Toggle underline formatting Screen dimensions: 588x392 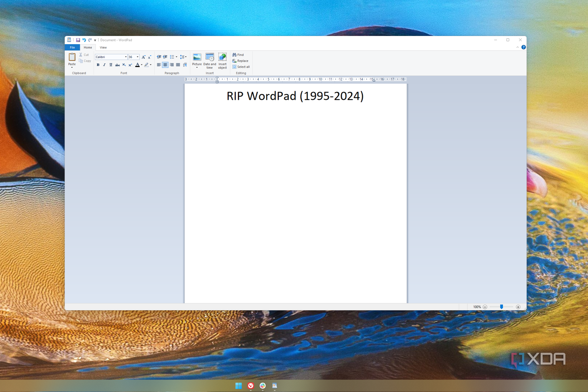coord(110,65)
